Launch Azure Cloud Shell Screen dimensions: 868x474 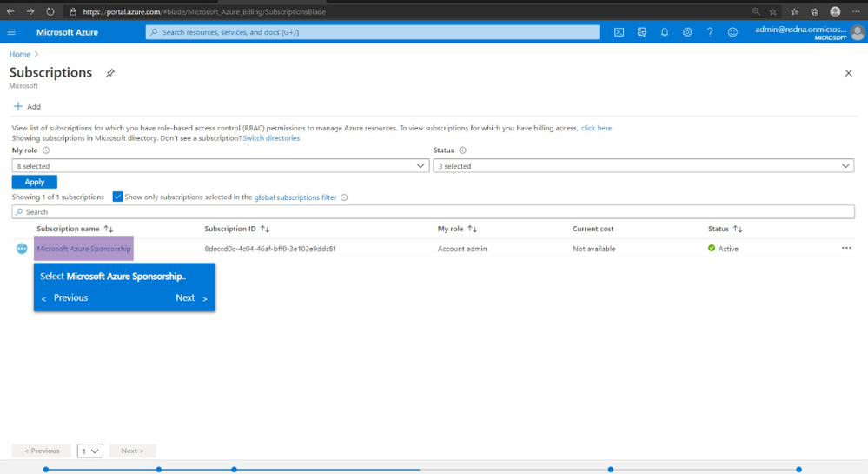pos(619,32)
